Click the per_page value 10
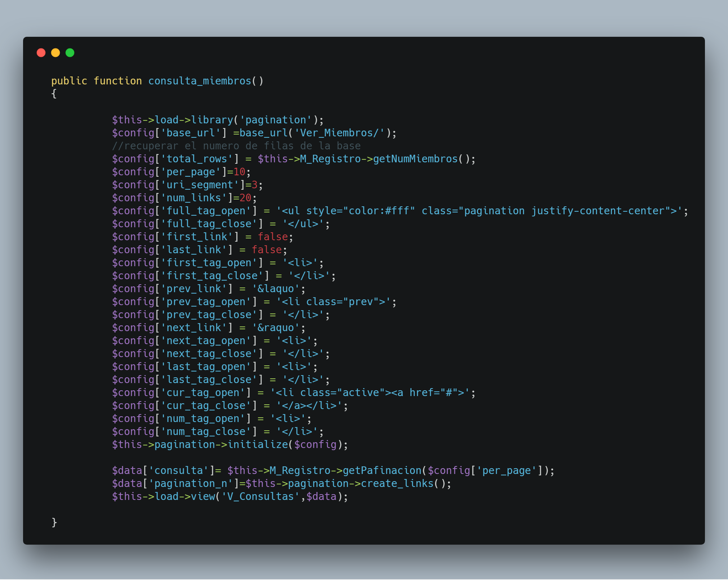Screen dimensions: 728x580 point(239,172)
